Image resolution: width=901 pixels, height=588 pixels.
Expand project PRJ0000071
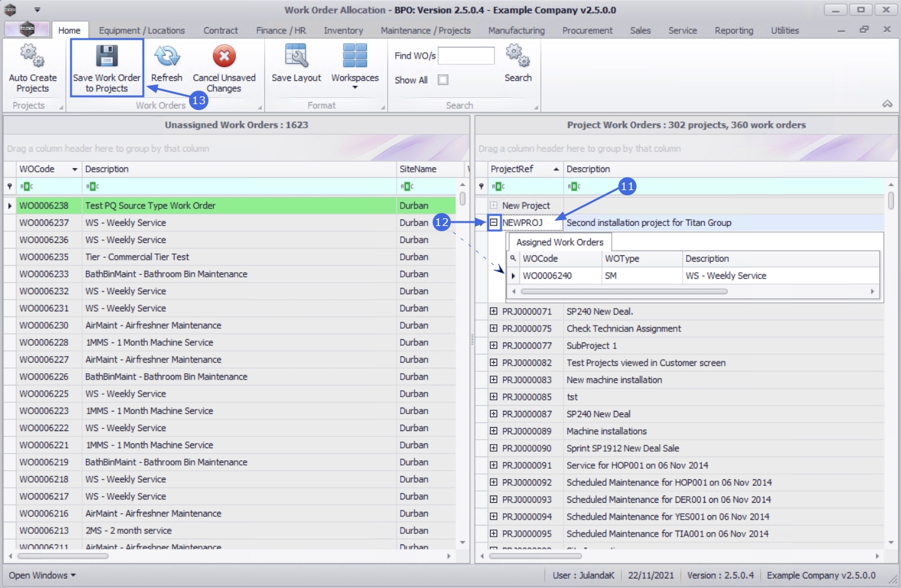pos(494,311)
